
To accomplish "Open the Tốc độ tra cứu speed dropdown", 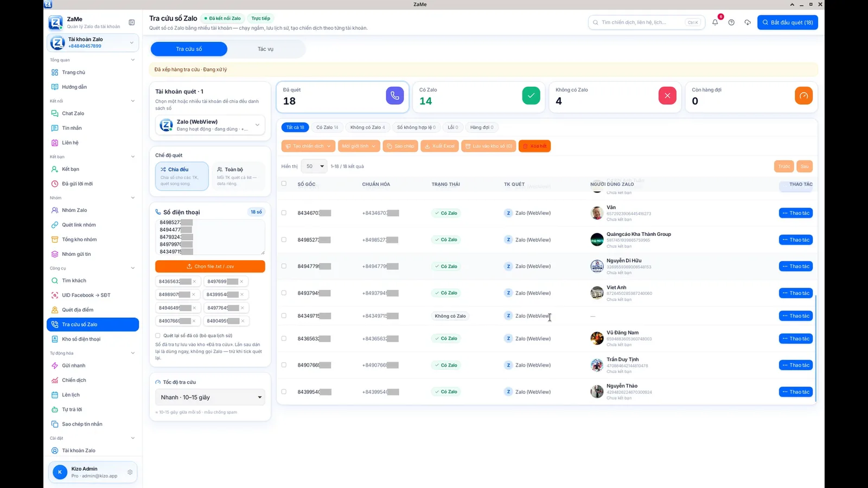I will [x=210, y=397].
